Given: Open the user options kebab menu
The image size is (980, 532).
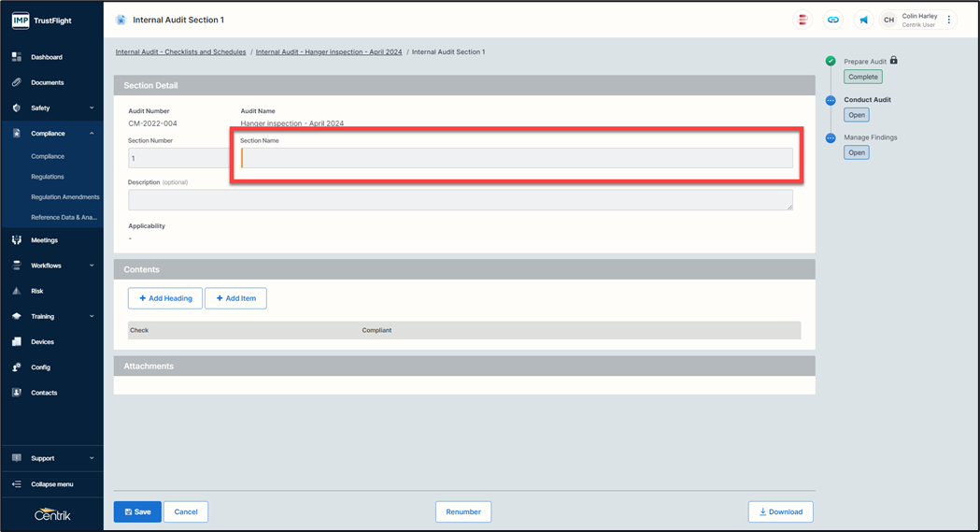Looking at the screenshot, I should click(x=949, y=20).
